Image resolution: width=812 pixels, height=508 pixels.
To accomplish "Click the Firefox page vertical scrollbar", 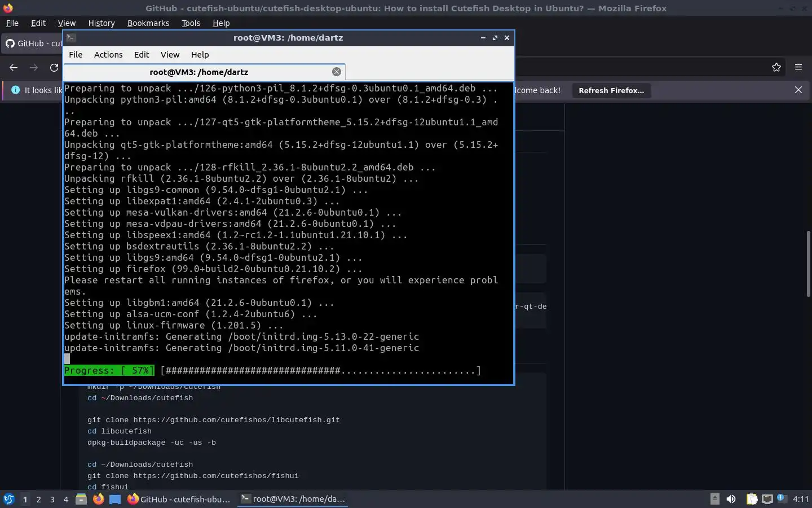I will [808, 264].
